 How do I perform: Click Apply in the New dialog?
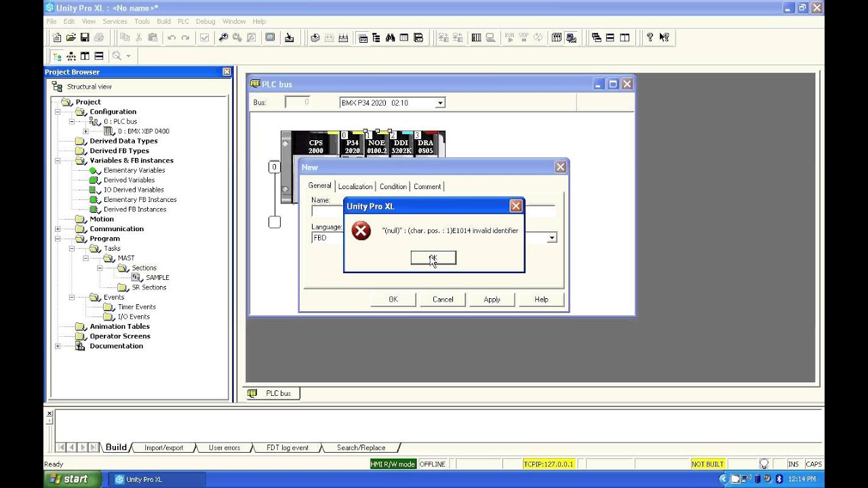click(492, 299)
